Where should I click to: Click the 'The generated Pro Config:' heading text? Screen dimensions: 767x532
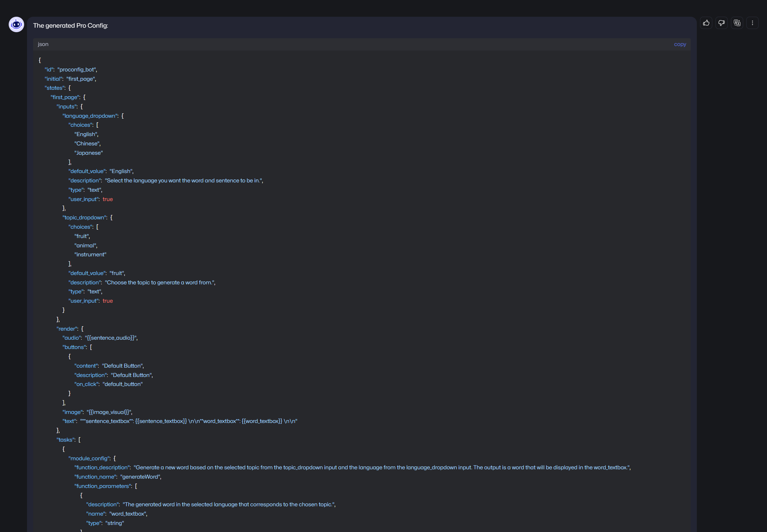pos(71,26)
